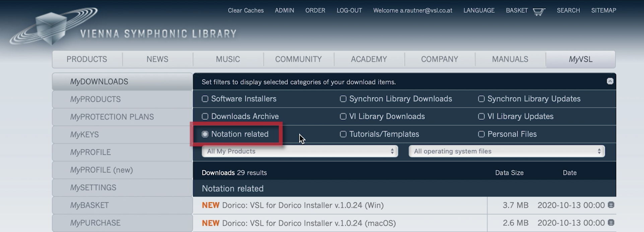Open the ADMIN link
Screen dimensions: 644x232
pyautogui.click(x=284, y=10)
